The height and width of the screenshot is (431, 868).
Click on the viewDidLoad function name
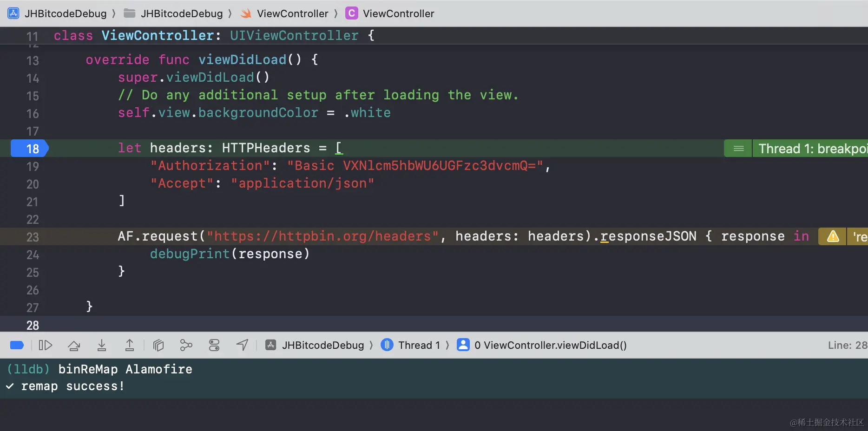point(242,59)
